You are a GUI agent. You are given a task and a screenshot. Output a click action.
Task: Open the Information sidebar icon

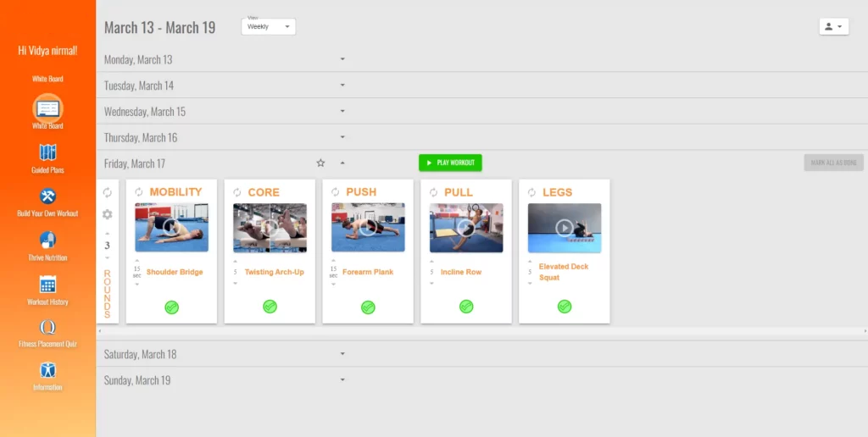47,371
